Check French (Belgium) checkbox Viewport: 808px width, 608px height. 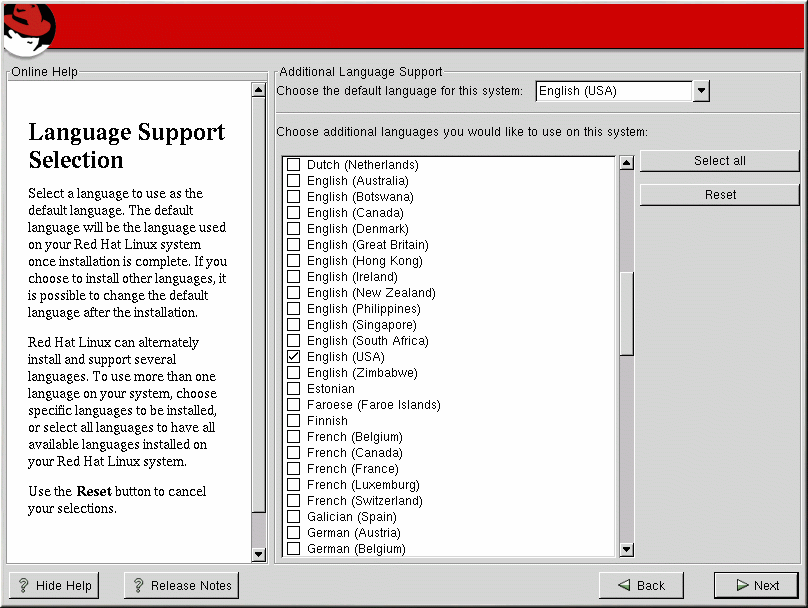point(293,436)
